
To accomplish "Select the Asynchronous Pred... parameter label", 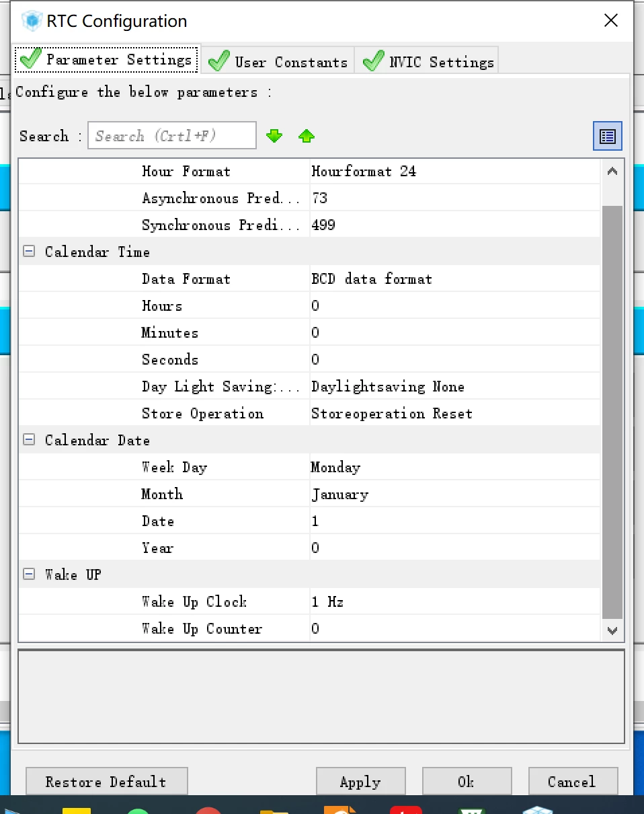I will pos(220,198).
